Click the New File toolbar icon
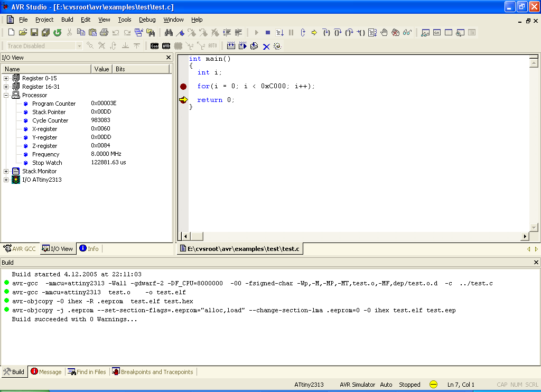The height and width of the screenshot is (392, 541). tap(11, 33)
